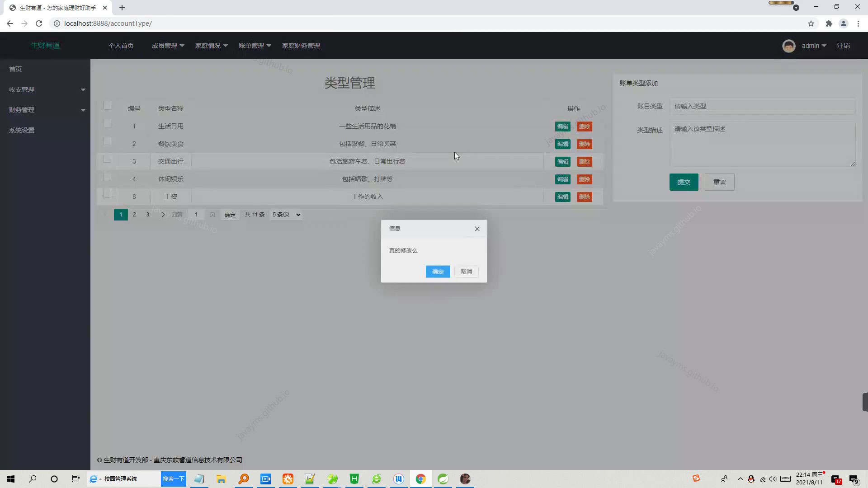
Task: Open the 成员管理 dropdown in navbar
Action: (x=168, y=46)
